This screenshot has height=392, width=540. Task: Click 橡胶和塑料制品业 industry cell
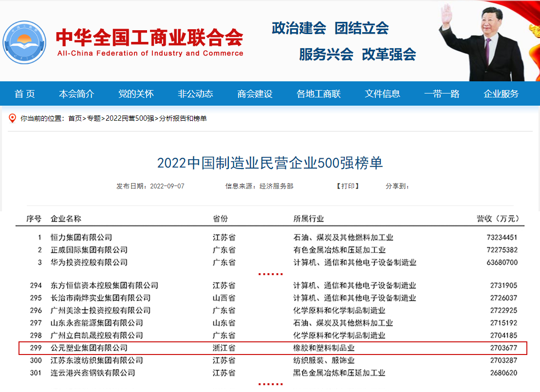pyautogui.click(x=324, y=348)
